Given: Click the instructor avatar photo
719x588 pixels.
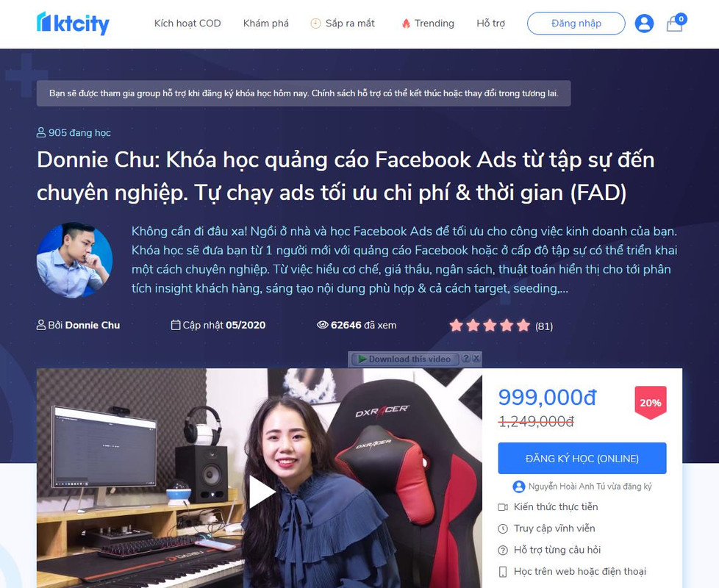Looking at the screenshot, I should [x=75, y=260].
